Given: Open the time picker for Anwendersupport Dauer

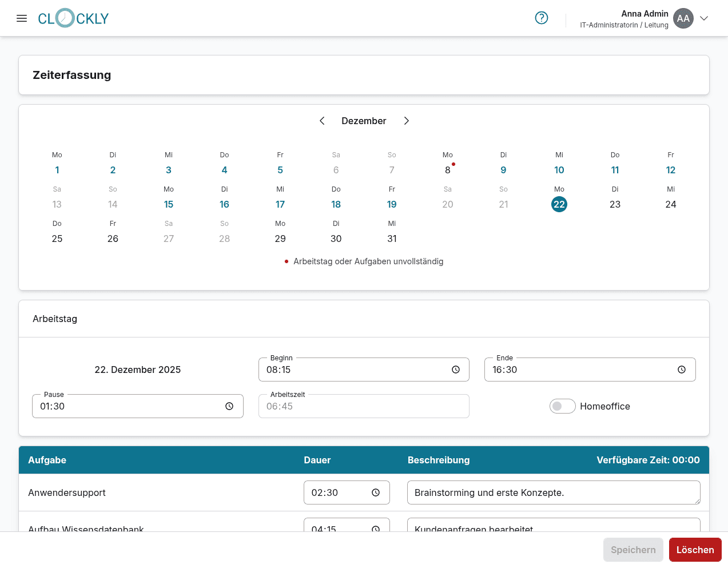Looking at the screenshot, I should [x=376, y=492].
